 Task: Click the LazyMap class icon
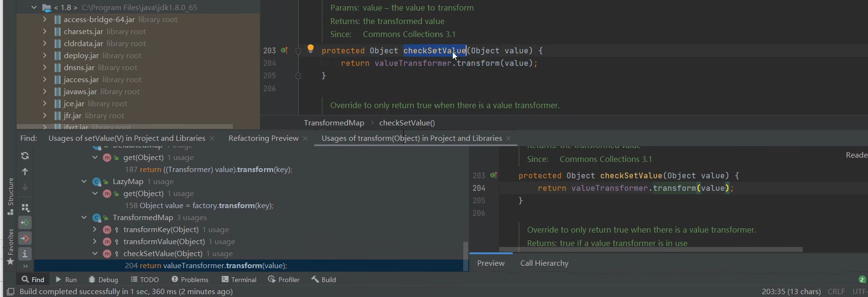pyautogui.click(x=97, y=182)
